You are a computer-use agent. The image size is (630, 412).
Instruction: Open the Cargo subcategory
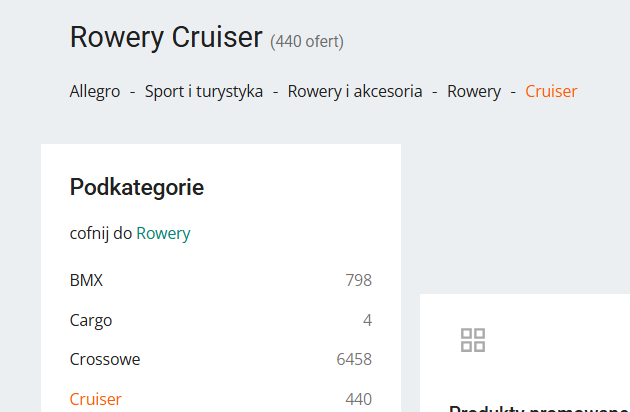click(x=91, y=320)
